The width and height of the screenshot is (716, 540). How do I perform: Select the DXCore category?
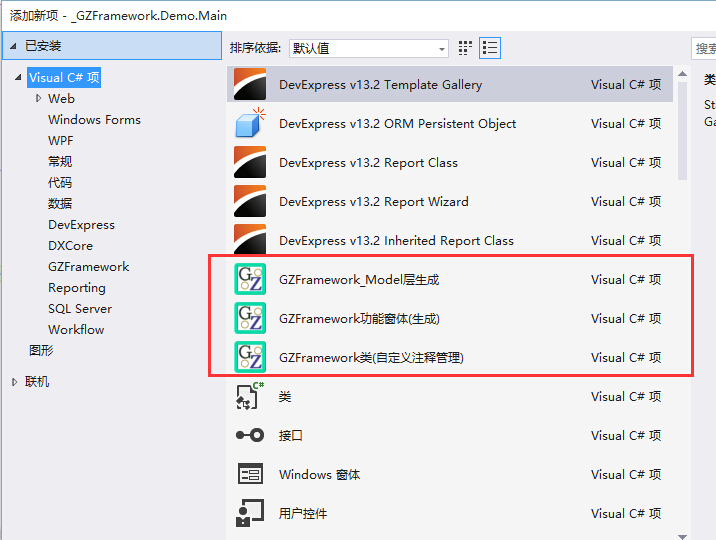pos(70,246)
